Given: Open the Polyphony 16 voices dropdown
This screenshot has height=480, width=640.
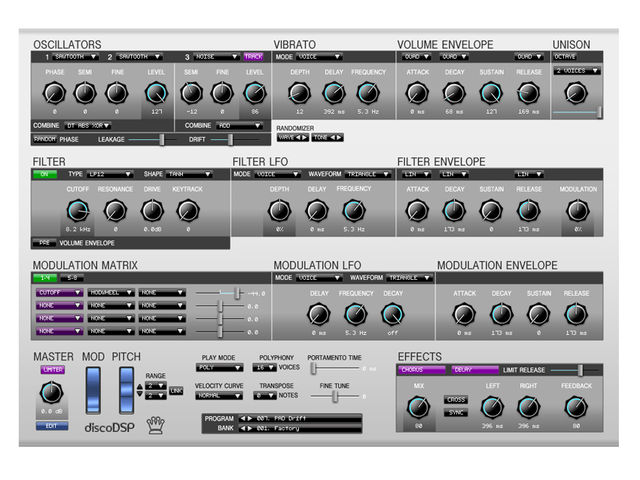Looking at the screenshot, I should 264,368.
